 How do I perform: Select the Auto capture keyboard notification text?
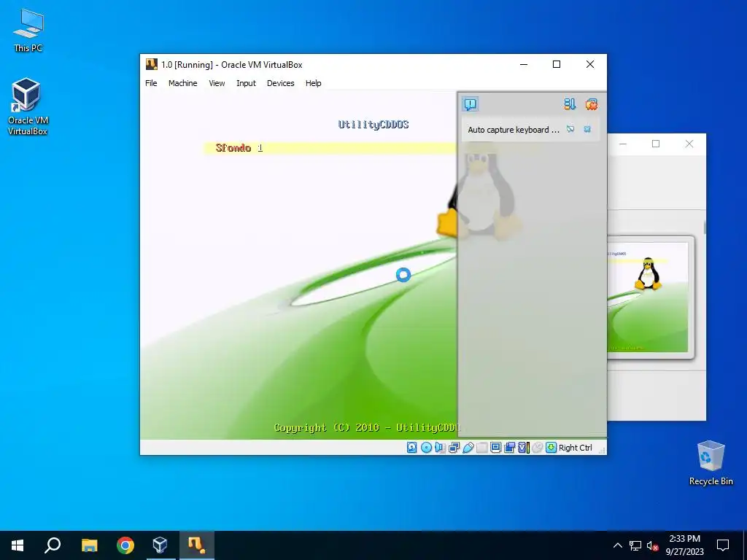click(x=514, y=130)
